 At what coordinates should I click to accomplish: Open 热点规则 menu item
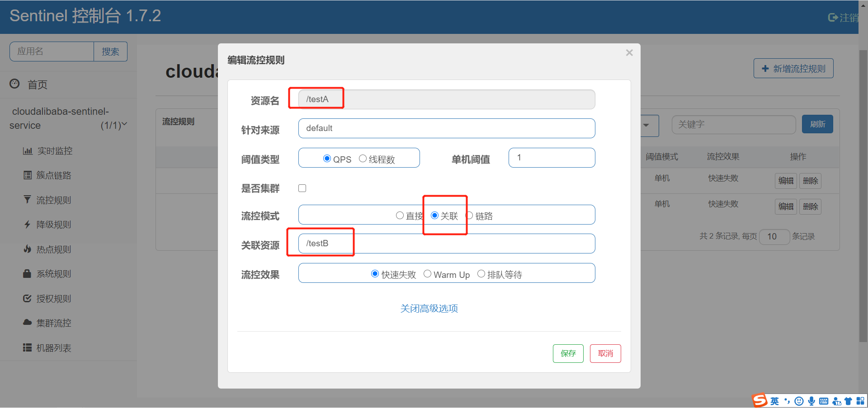(54, 249)
